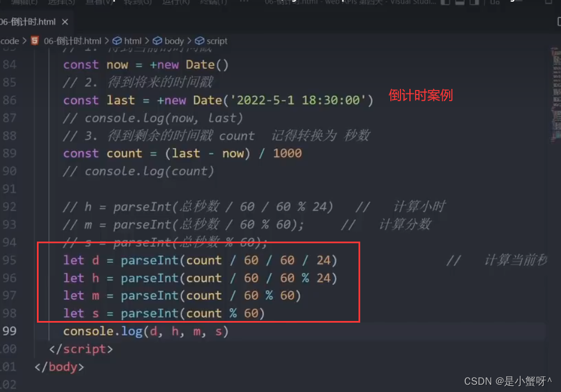This screenshot has height=392, width=561.
Task: Click the minimap code overview
Action: click(556, 95)
